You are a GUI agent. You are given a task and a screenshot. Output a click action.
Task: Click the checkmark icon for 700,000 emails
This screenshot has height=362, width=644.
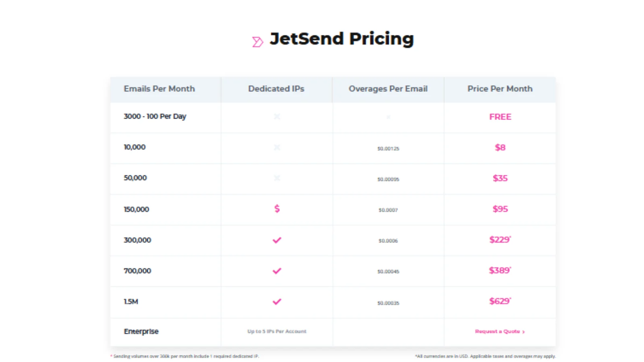pyautogui.click(x=277, y=271)
